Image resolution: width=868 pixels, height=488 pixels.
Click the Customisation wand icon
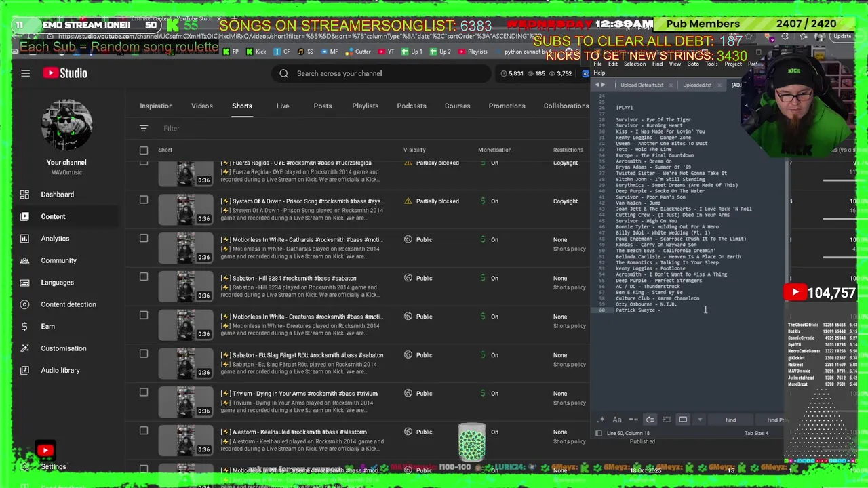point(24,348)
